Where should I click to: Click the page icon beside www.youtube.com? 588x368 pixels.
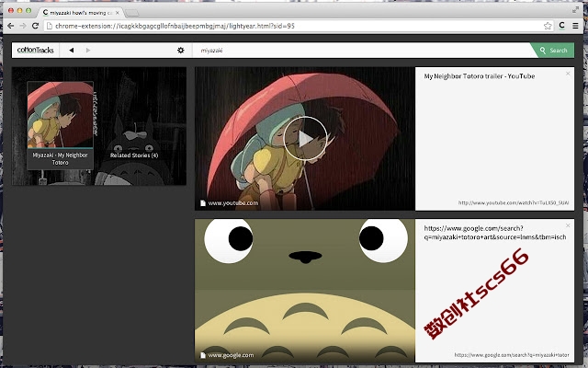click(203, 203)
